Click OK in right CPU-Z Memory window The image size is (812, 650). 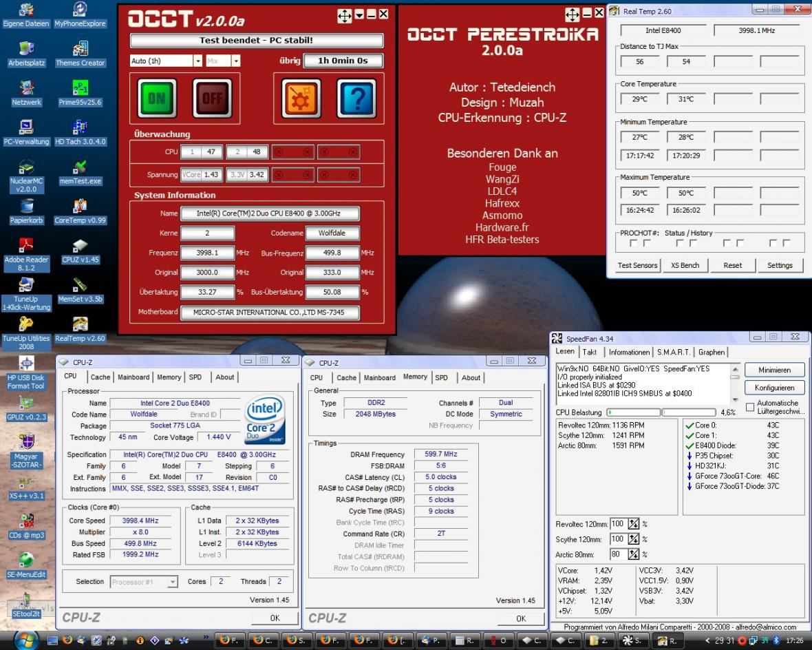(520, 618)
